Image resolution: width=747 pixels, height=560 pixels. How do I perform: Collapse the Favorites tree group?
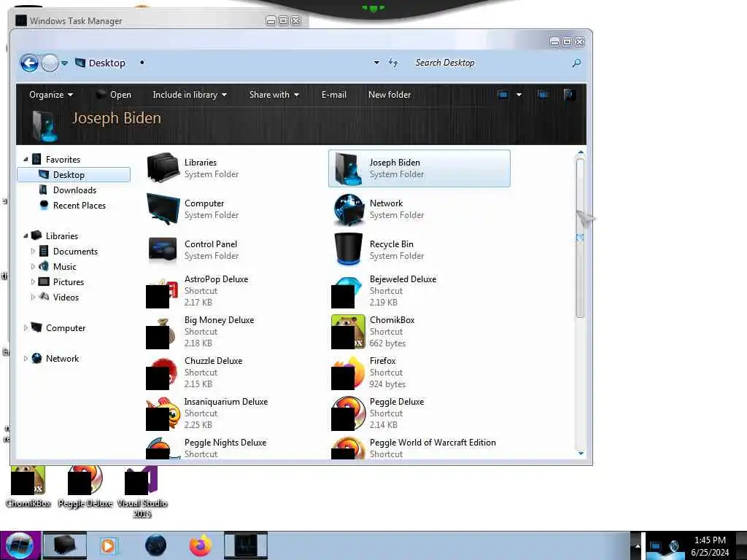[x=26, y=160]
